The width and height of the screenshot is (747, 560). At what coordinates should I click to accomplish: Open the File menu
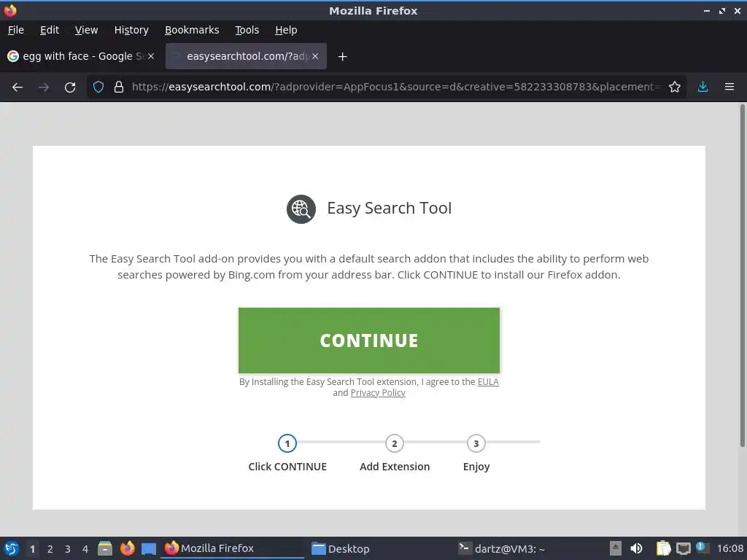click(x=16, y=30)
